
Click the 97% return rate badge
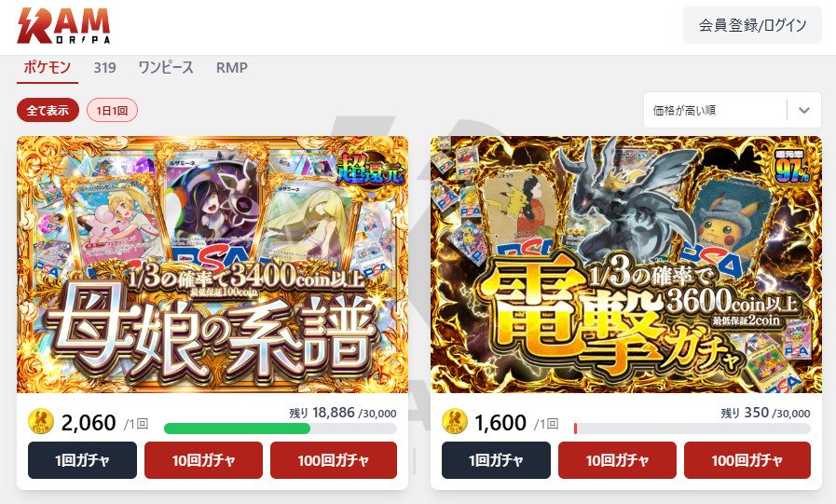pos(792,167)
